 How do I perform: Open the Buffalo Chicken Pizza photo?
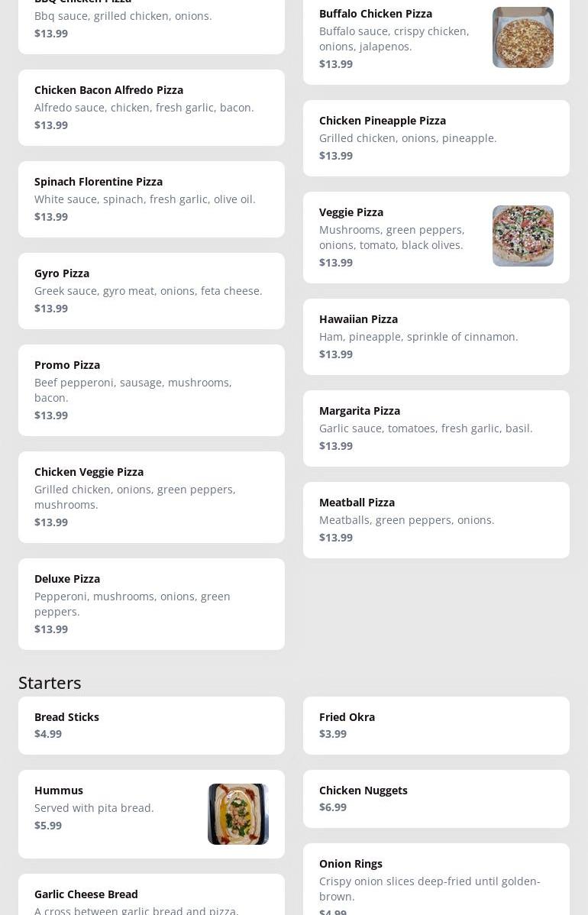(x=522, y=37)
